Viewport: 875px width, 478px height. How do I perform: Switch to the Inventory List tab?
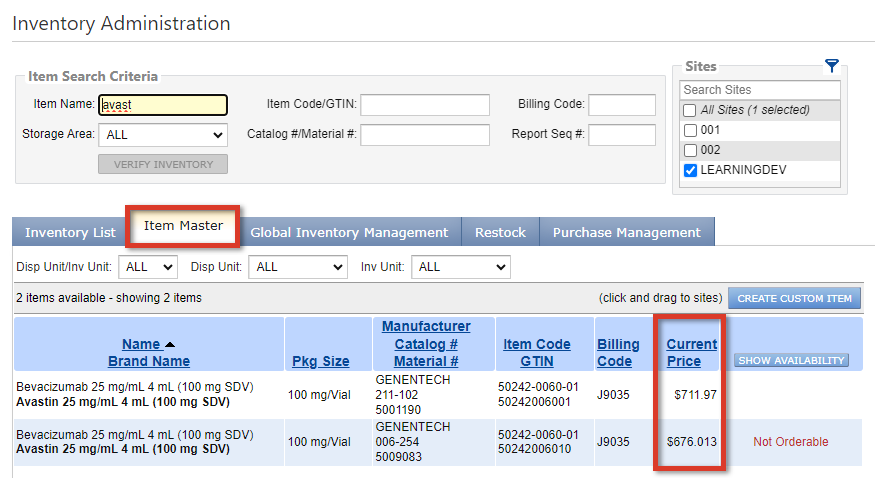pos(70,232)
